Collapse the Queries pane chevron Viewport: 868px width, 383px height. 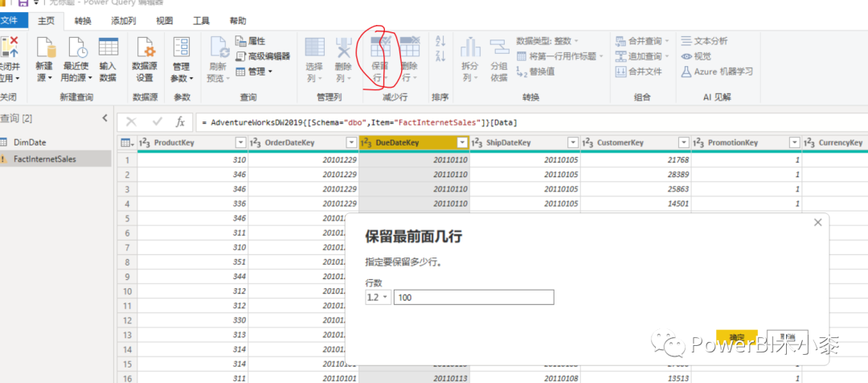click(x=105, y=117)
